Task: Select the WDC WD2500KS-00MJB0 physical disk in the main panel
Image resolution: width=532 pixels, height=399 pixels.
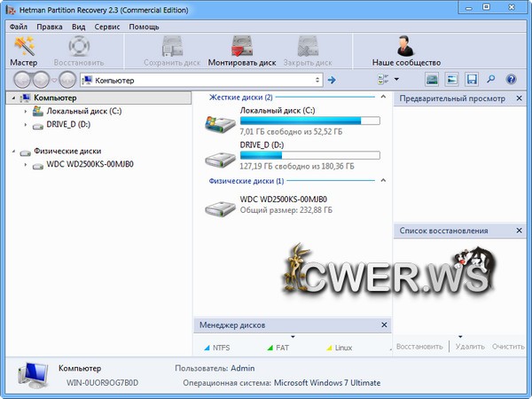Action: pyautogui.click(x=284, y=199)
